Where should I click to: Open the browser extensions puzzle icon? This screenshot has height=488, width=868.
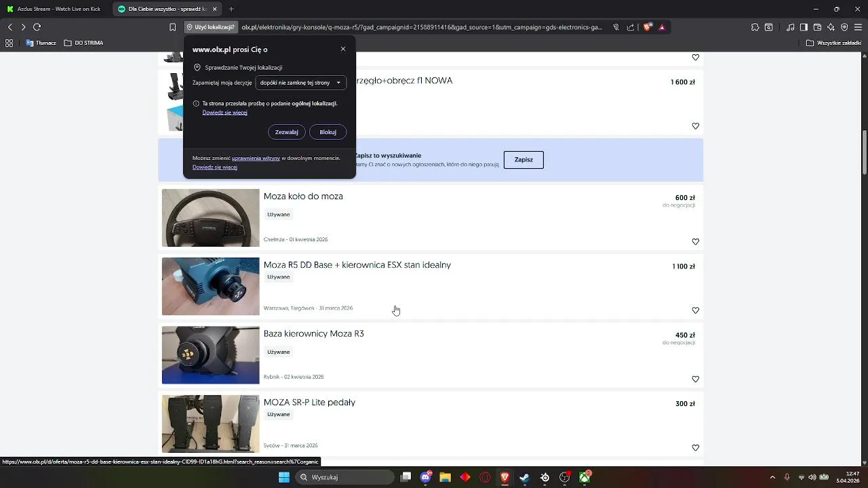[x=755, y=27]
